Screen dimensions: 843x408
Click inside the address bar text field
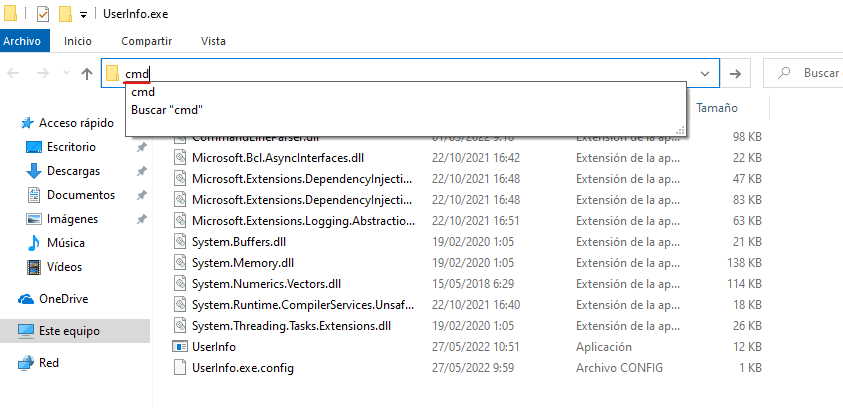[x=400, y=74]
